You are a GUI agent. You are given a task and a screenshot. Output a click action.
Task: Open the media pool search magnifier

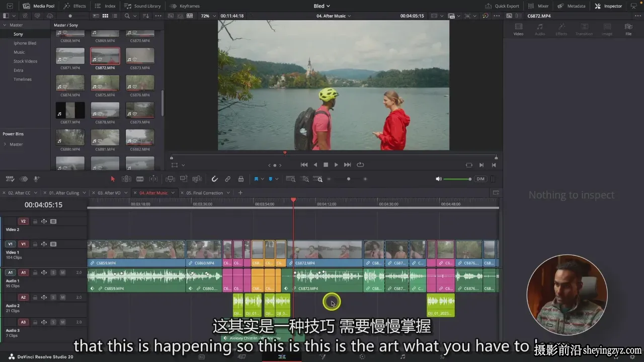click(x=127, y=16)
